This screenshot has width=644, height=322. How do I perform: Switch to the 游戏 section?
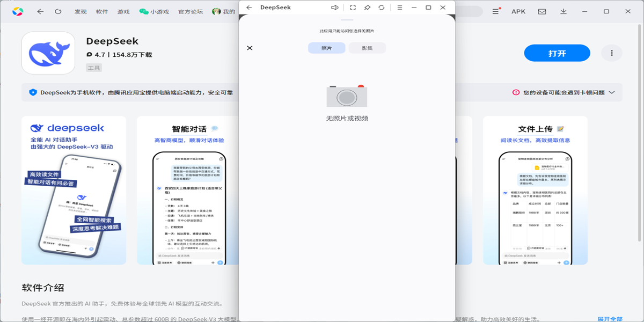[x=123, y=11]
